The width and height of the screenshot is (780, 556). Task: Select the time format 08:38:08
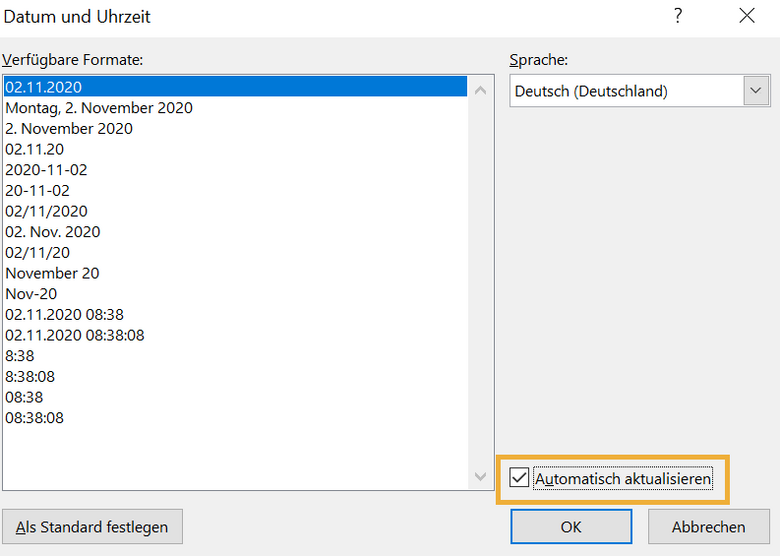(x=235, y=418)
